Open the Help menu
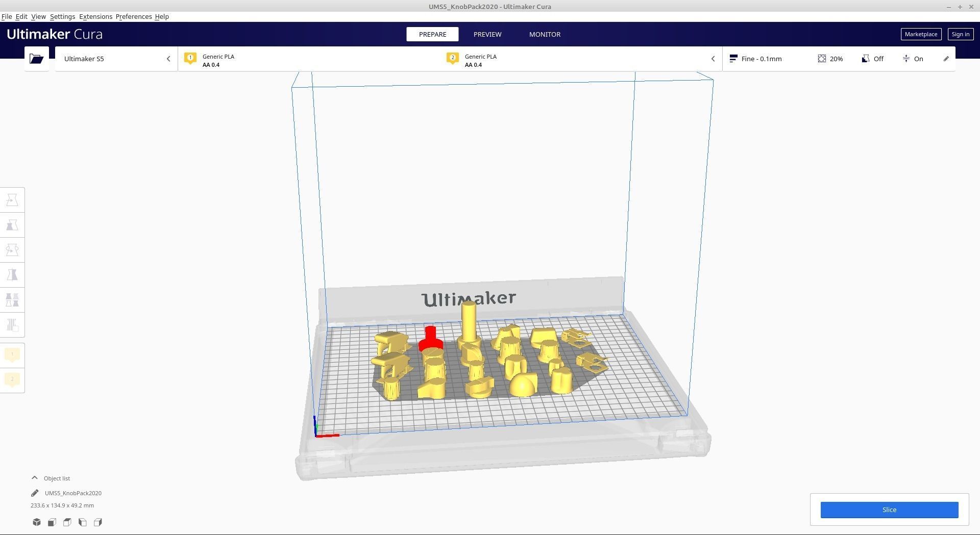Image resolution: width=980 pixels, height=535 pixels. 162,16
